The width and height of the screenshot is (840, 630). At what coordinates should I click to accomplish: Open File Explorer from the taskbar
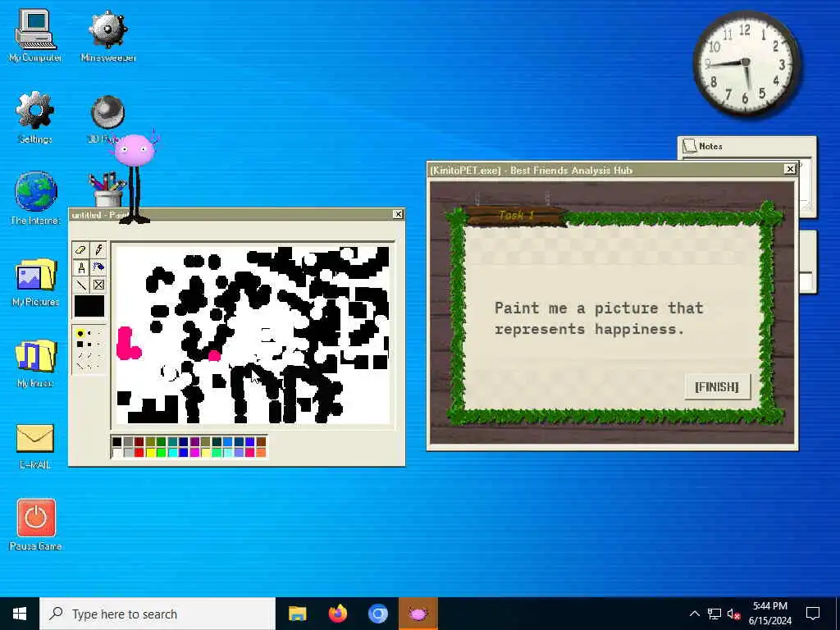tap(297, 614)
